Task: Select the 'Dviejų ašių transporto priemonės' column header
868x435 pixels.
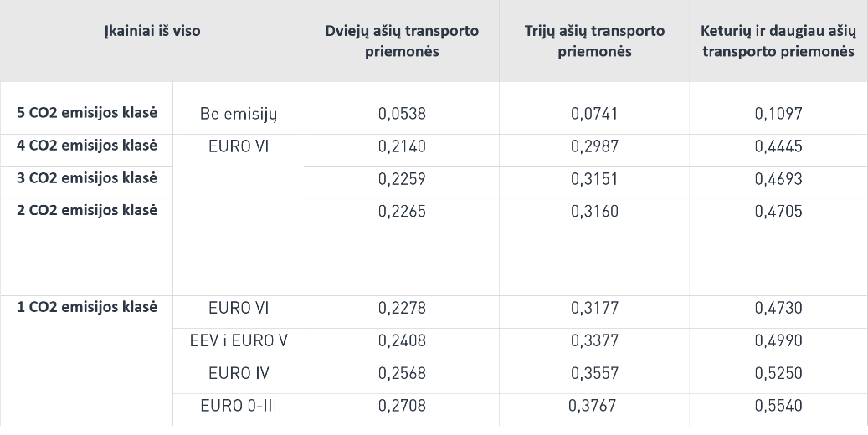Action: pyautogui.click(x=402, y=41)
